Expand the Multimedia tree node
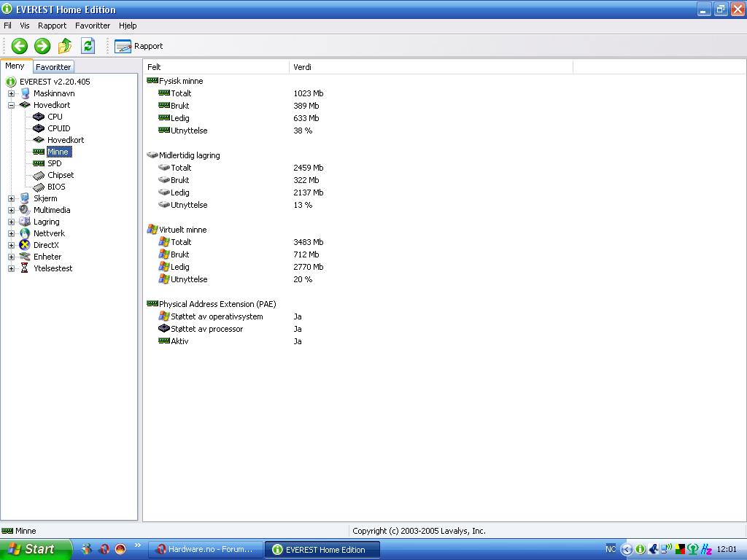Viewport: 747px width, 560px height. pyautogui.click(x=11, y=210)
